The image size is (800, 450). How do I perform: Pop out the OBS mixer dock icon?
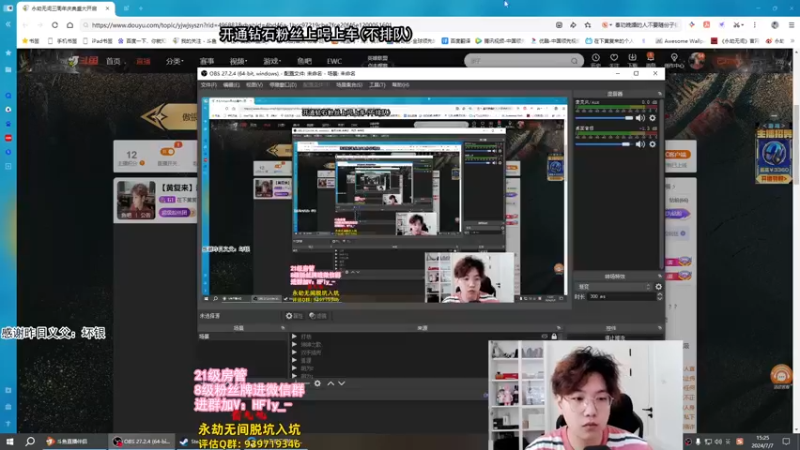point(660,94)
